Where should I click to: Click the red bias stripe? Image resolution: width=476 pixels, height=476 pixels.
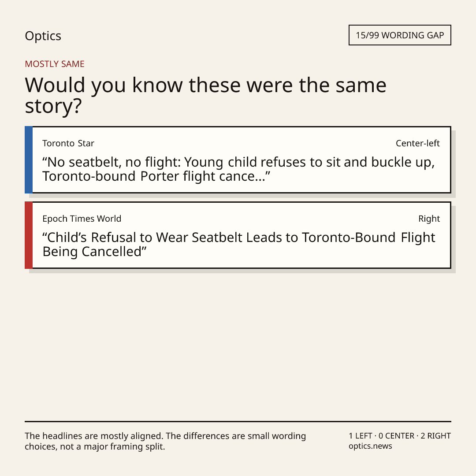pyautogui.click(x=29, y=235)
